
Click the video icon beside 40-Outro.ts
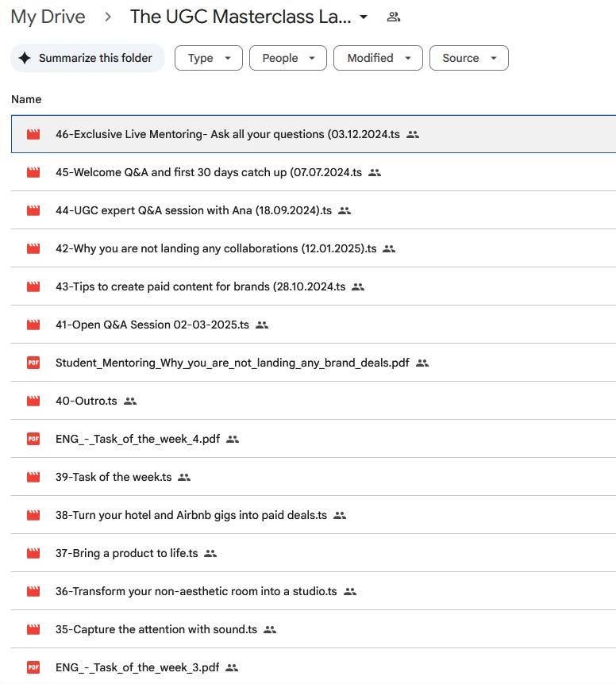click(33, 401)
